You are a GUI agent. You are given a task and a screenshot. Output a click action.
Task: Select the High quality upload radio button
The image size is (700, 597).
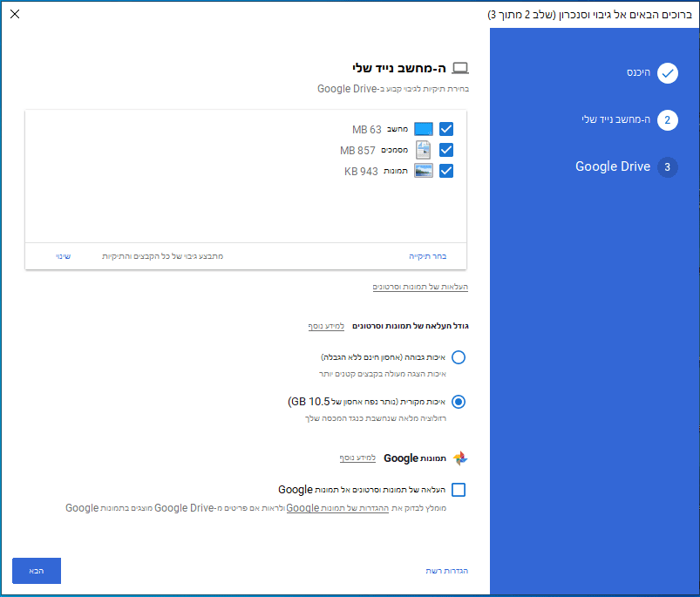tap(459, 357)
